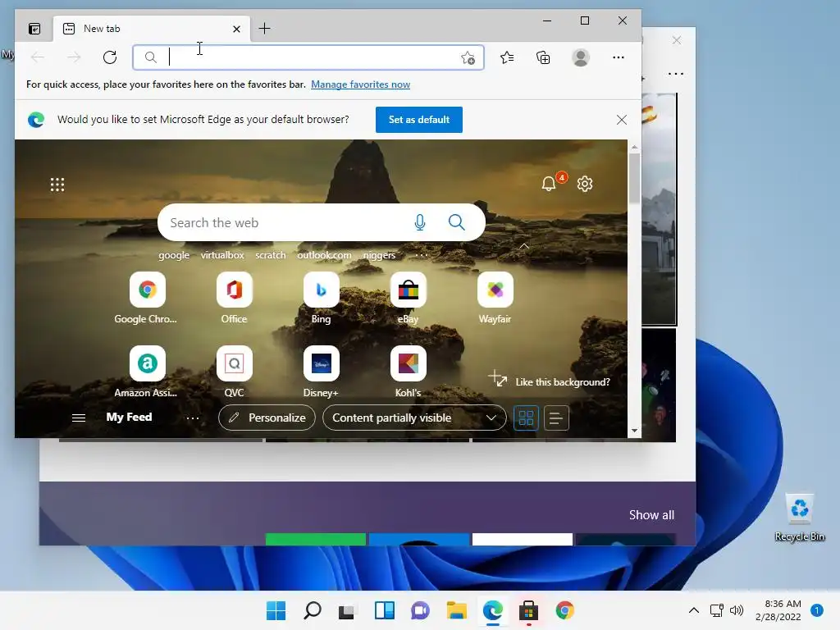Open the tab actions menu icon
The height and width of the screenshot is (630, 840).
(x=34, y=29)
